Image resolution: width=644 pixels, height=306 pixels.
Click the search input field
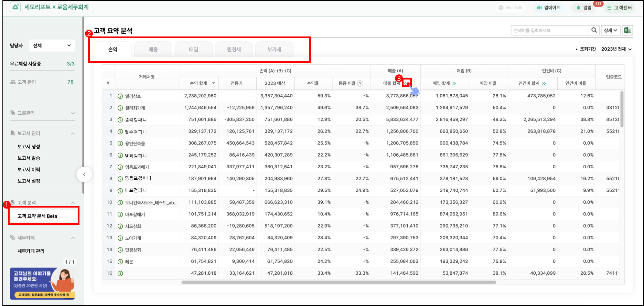[x=549, y=30]
